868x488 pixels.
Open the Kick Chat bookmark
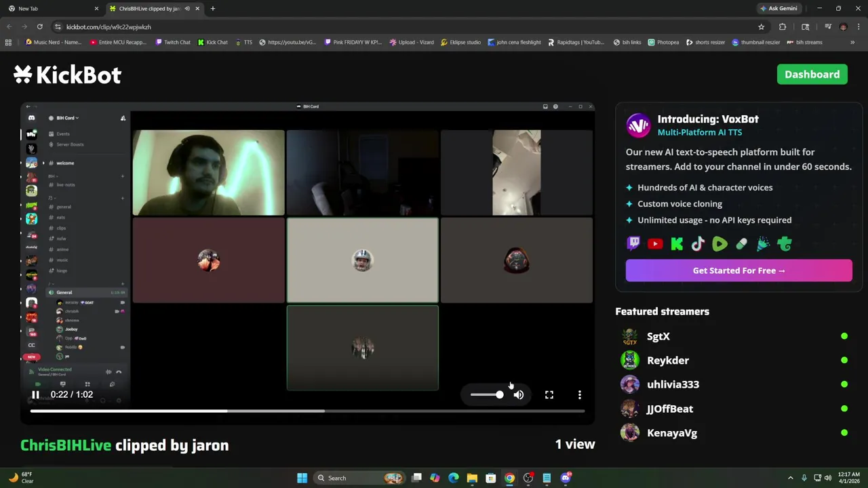point(213,42)
